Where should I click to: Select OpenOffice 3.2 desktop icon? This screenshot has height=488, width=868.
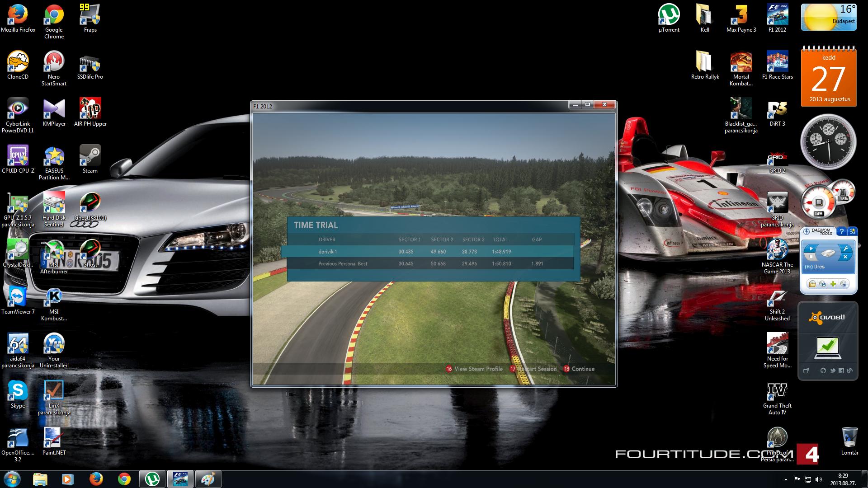click(18, 445)
